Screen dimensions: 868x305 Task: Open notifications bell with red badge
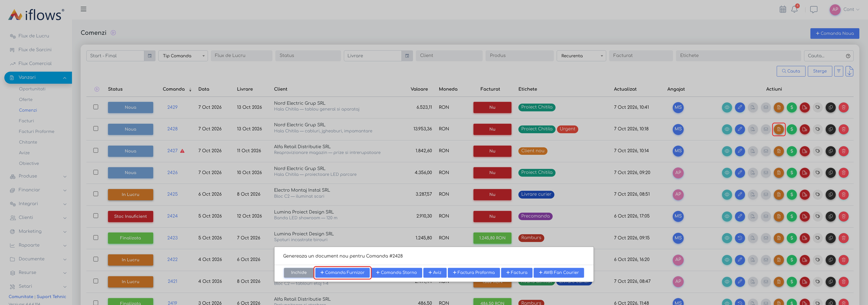(795, 9)
